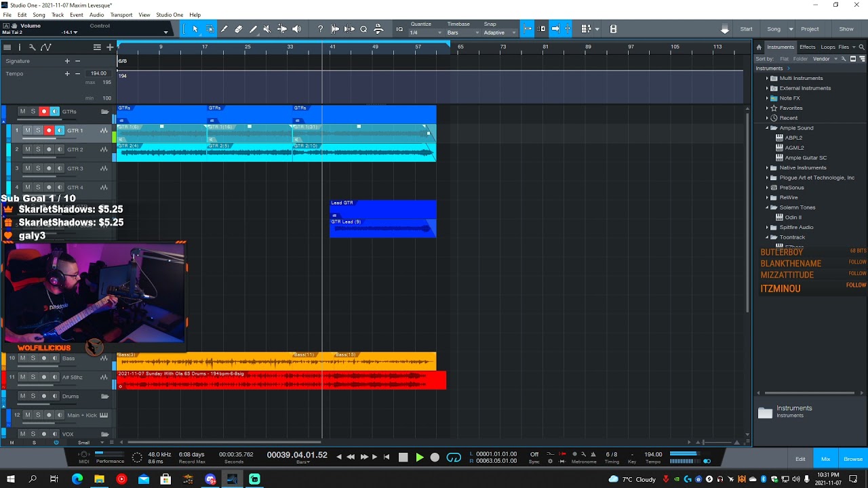Select the Mute tool in toolbar
Image resolution: width=868 pixels, height=488 pixels.
[x=267, y=29]
